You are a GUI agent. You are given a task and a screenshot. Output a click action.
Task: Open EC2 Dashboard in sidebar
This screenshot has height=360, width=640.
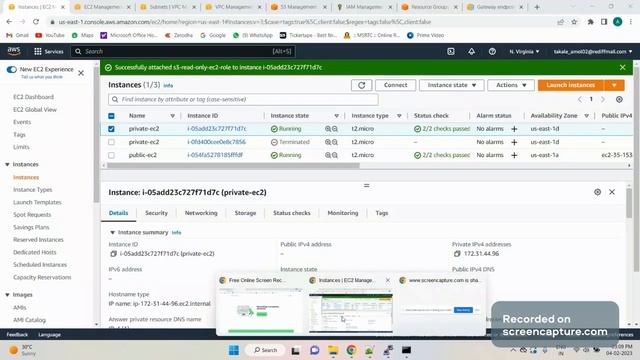tap(33, 97)
